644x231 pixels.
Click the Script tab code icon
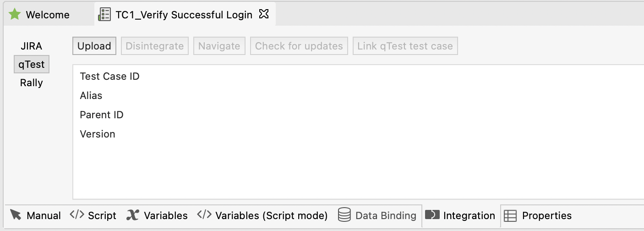tap(77, 215)
